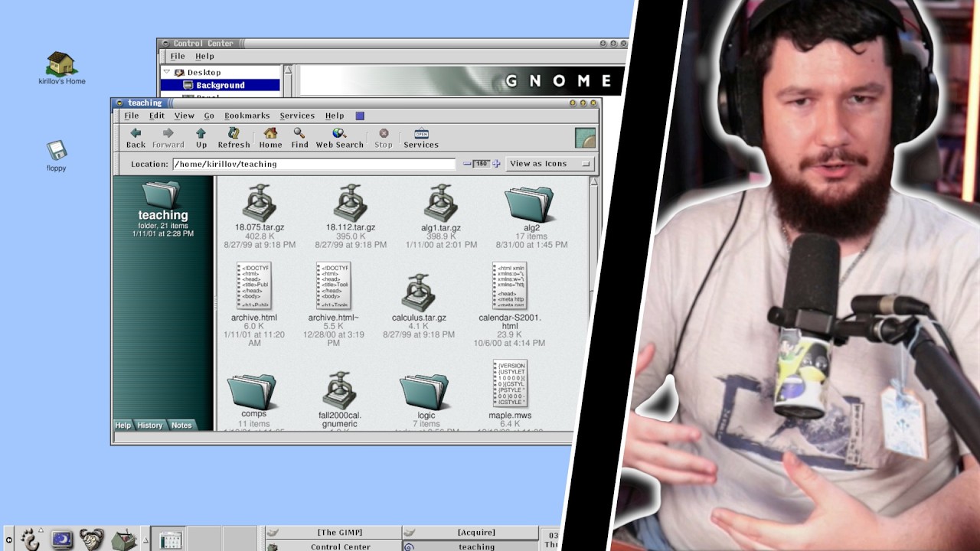Go to Home via the toolbar
Screen dimensions: 980x551
tap(270, 138)
